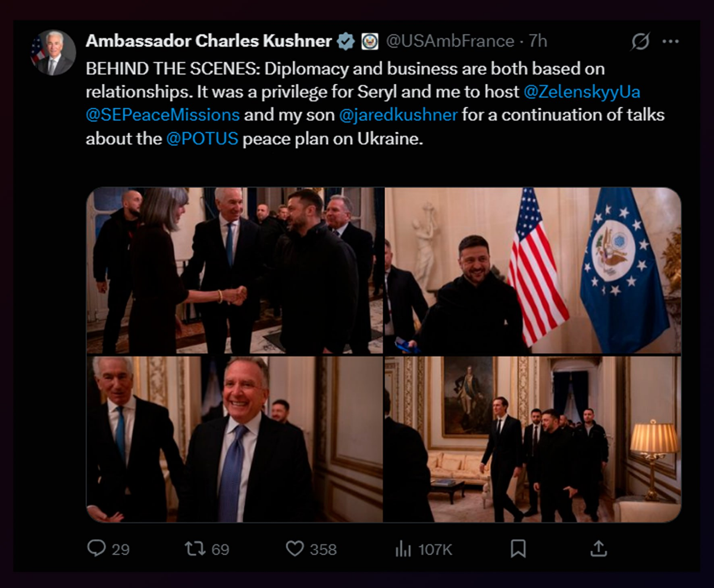Bookmark this post
The height and width of the screenshot is (588, 714).
tap(518, 548)
